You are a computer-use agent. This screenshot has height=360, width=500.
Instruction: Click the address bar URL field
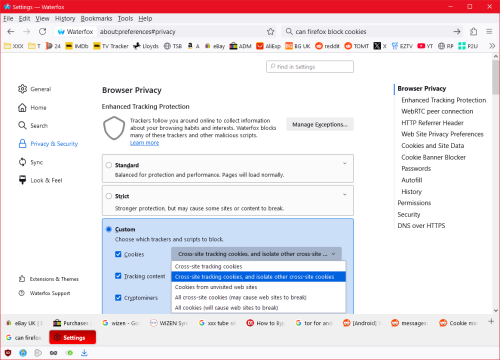coord(182,32)
